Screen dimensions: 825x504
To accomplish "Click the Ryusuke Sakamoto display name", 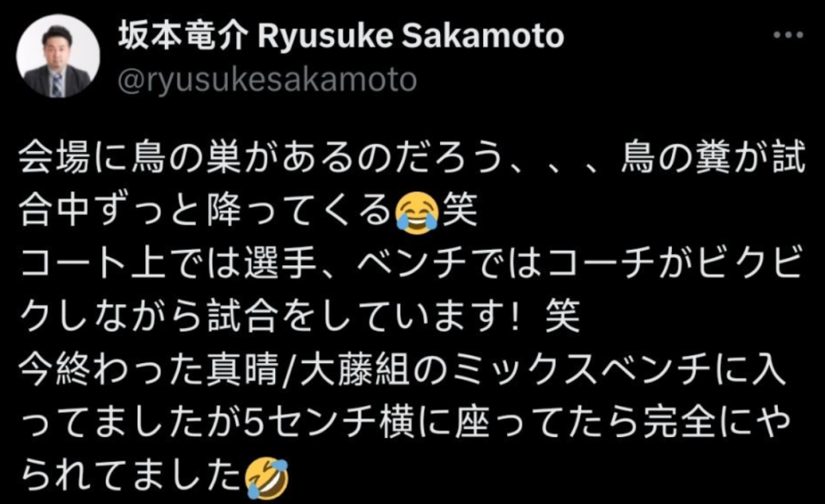I will tap(411, 37).
